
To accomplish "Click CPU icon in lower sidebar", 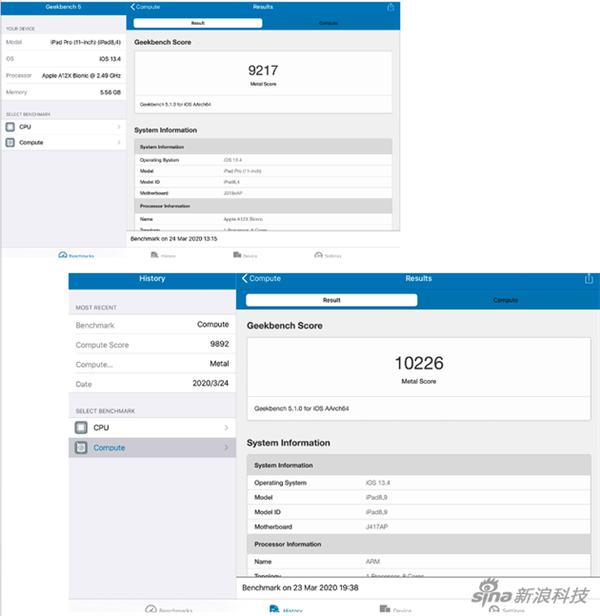I will point(81,427).
